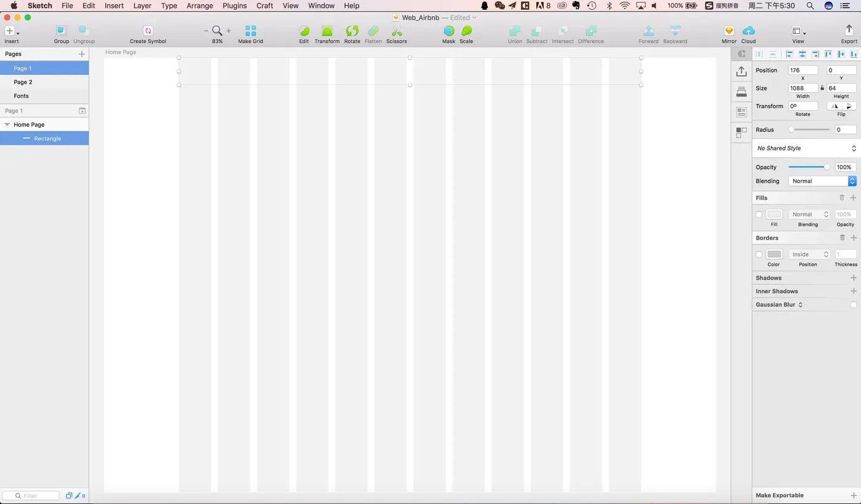The width and height of the screenshot is (861, 504).
Task: Click the Create Symbol icon
Action: 148,31
